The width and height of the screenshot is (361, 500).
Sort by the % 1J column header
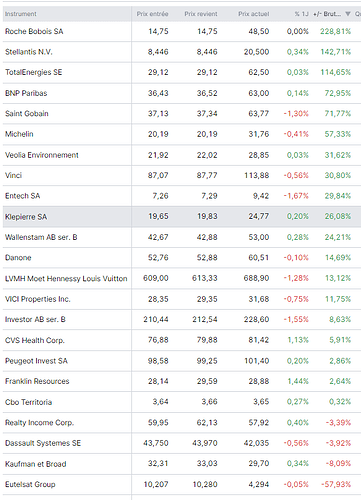coord(301,14)
